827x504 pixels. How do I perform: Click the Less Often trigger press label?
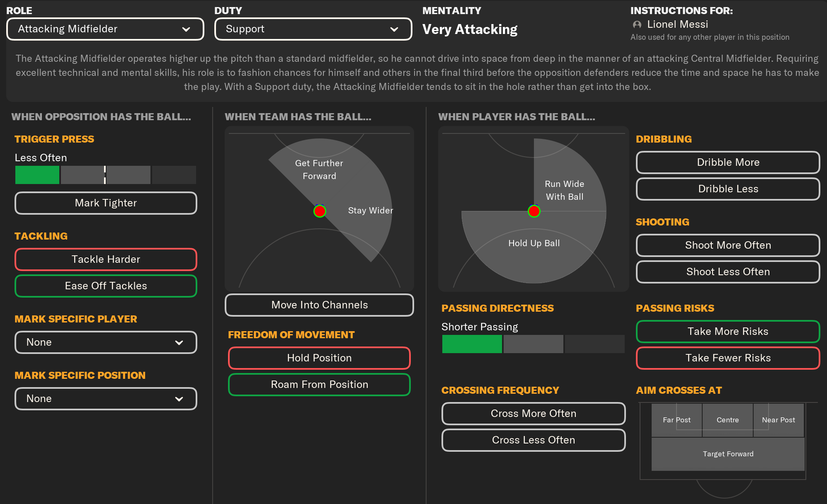[41, 158]
